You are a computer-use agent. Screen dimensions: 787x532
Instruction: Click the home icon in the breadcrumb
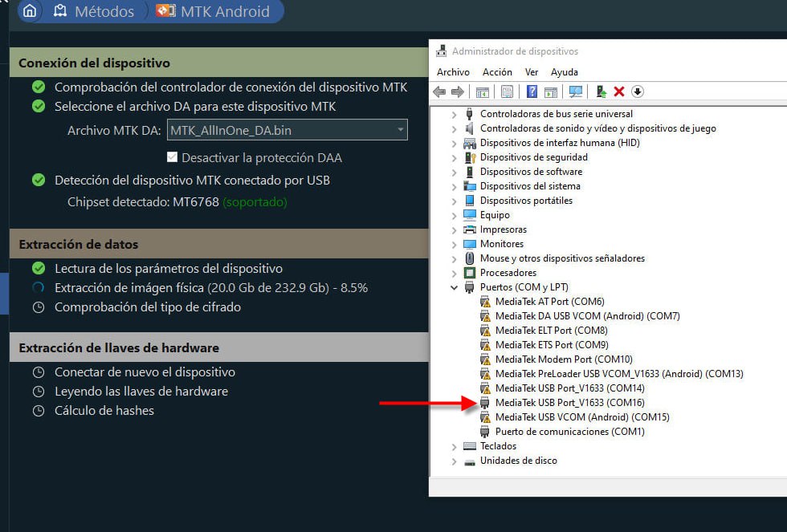click(x=30, y=10)
